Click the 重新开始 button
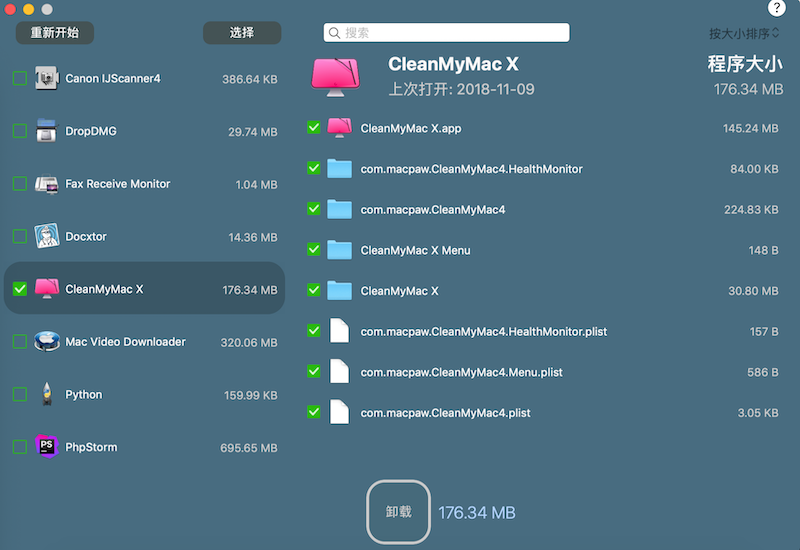The height and width of the screenshot is (550, 800). pyautogui.click(x=55, y=33)
